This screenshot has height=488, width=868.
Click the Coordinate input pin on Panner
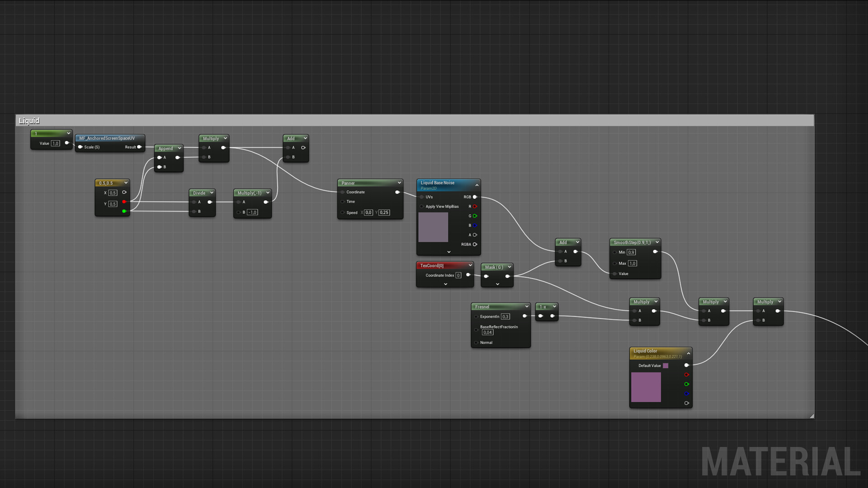pos(342,192)
